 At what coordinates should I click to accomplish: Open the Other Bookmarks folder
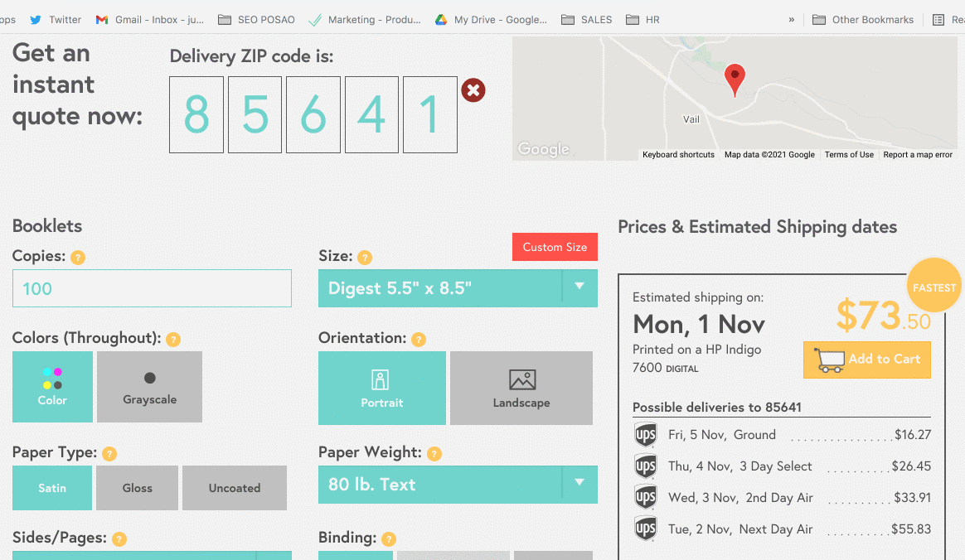pos(863,20)
